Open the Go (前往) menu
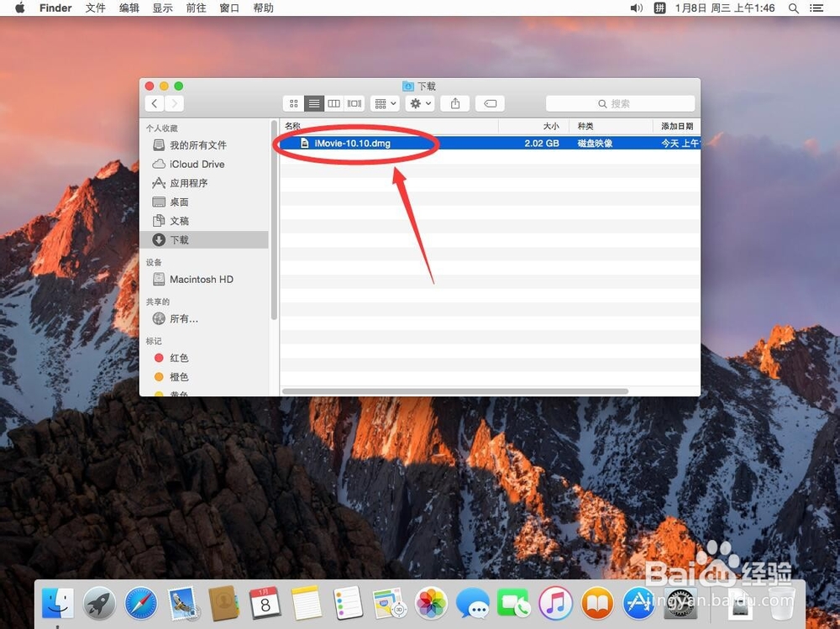 click(196, 8)
